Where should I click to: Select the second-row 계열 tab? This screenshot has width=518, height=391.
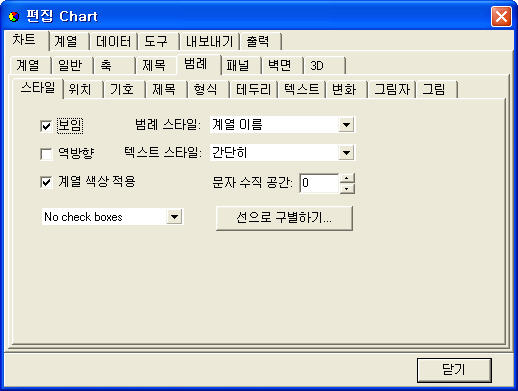point(30,65)
